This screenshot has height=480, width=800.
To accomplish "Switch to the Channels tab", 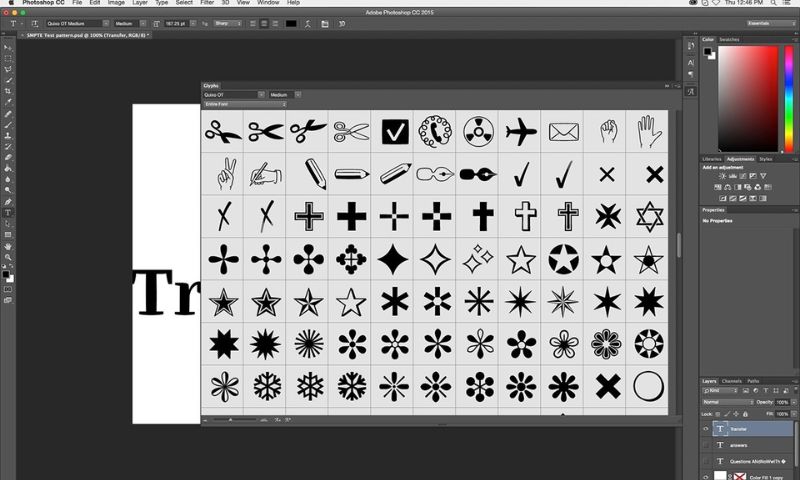I will click(732, 381).
